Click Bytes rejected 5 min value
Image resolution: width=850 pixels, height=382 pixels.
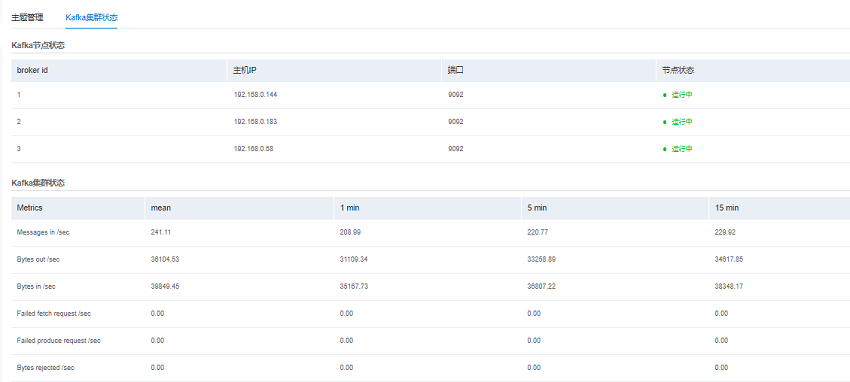click(534, 368)
